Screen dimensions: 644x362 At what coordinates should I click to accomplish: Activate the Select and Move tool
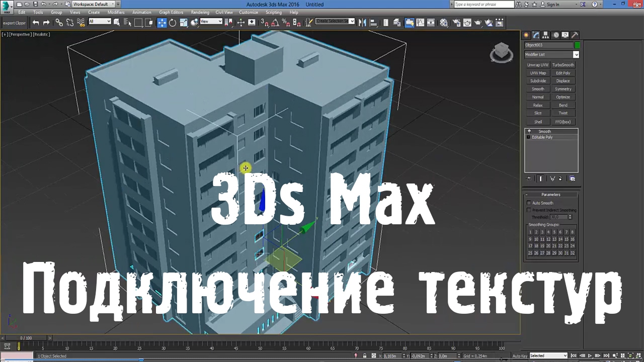click(x=162, y=23)
